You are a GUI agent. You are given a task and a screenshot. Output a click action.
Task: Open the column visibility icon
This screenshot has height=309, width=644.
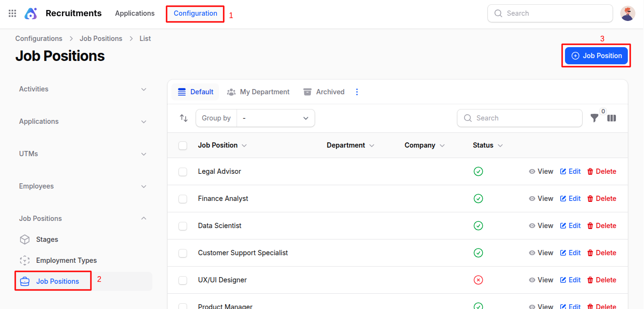[612, 118]
